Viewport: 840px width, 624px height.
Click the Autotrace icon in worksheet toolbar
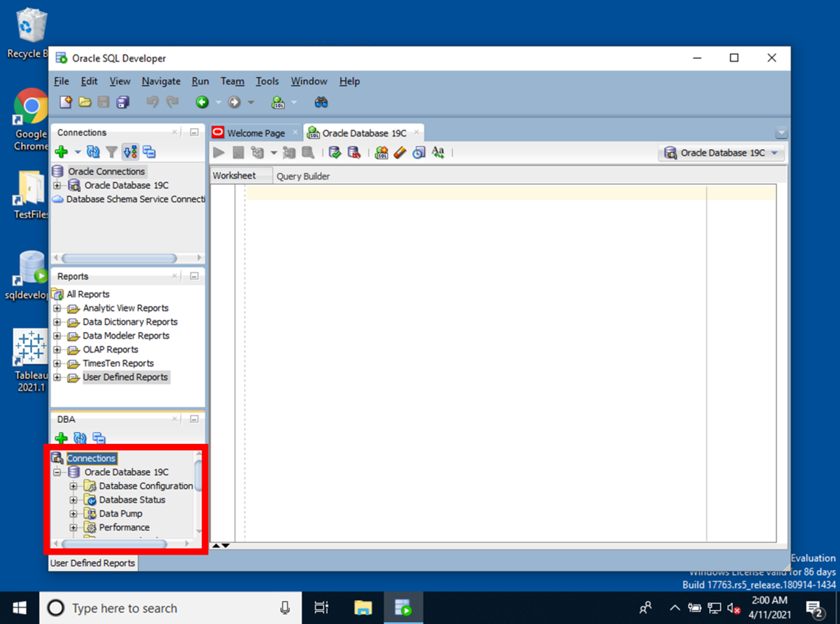click(289, 152)
